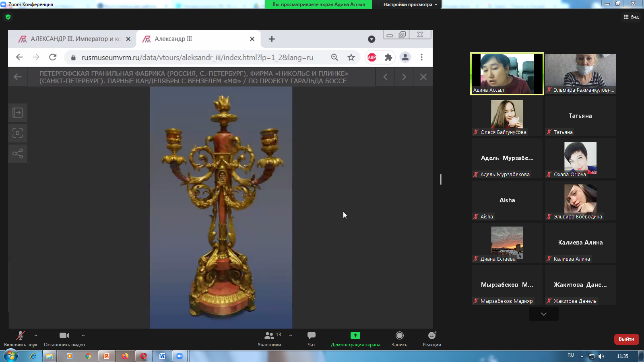Image resolution: width=644 pixels, height=362 pixels.
Task: Click the candelabra exhibit image
Action: pos(221,208)
